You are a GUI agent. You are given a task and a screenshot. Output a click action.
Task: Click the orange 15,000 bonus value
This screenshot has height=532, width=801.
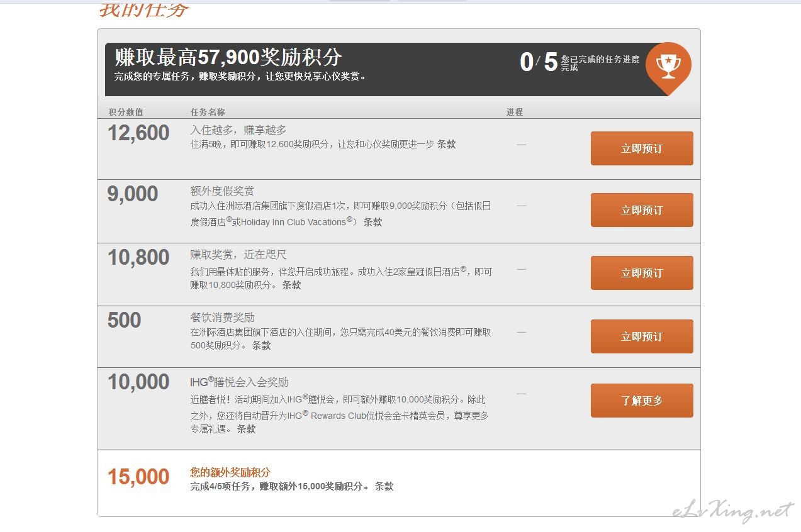click(x=138, y=477)
